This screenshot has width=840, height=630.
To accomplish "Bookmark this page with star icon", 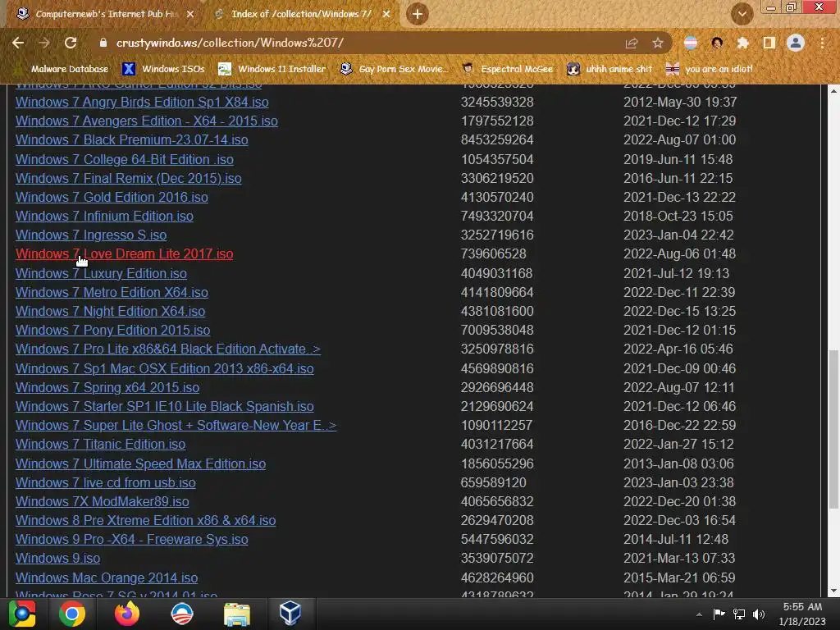I will tap(658, 43).
